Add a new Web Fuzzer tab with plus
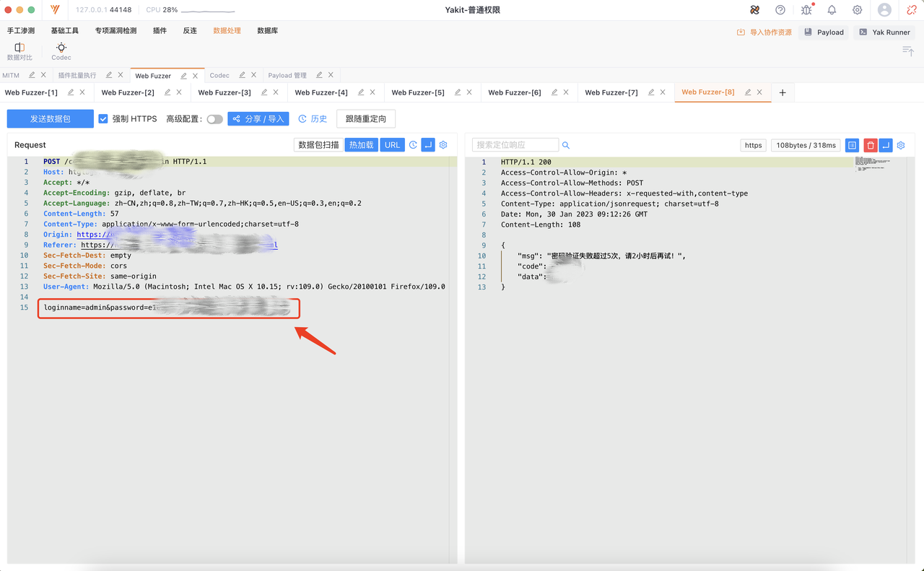The image size is (924, 571). (x=783, y=92)
